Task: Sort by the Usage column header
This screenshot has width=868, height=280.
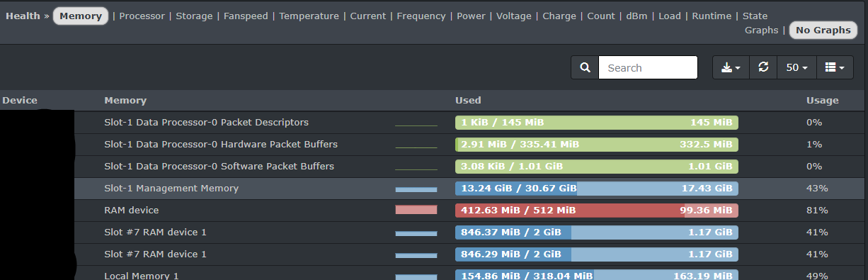Action: pos(822,100)
